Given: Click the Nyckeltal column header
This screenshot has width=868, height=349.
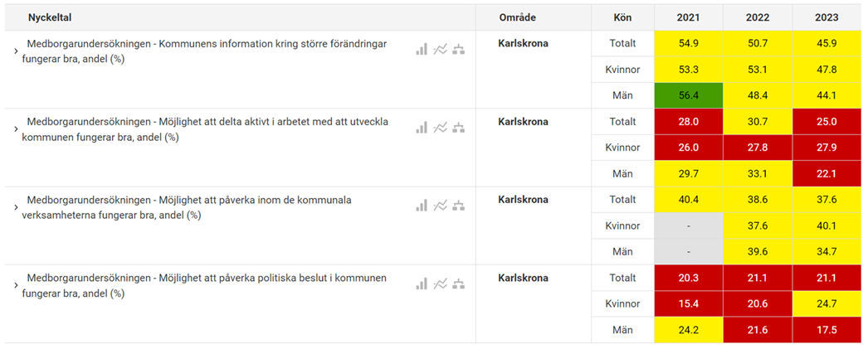Looking at the screenshot, I should point(51,17).
